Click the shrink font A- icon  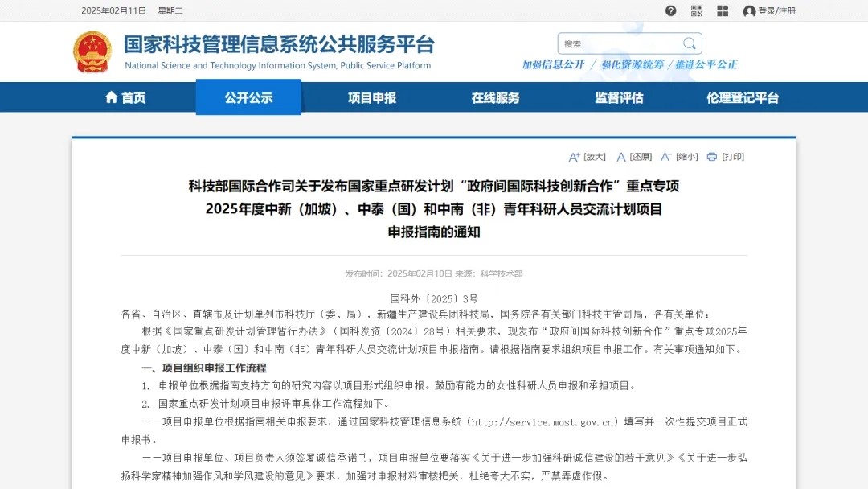tap(666, 158)
